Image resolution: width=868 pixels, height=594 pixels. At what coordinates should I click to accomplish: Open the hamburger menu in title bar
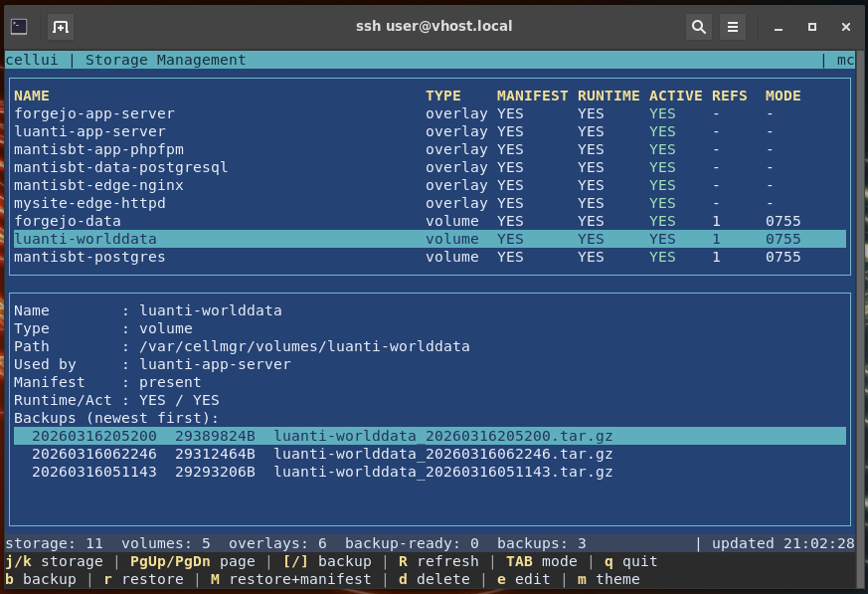[x=733, y=27]
